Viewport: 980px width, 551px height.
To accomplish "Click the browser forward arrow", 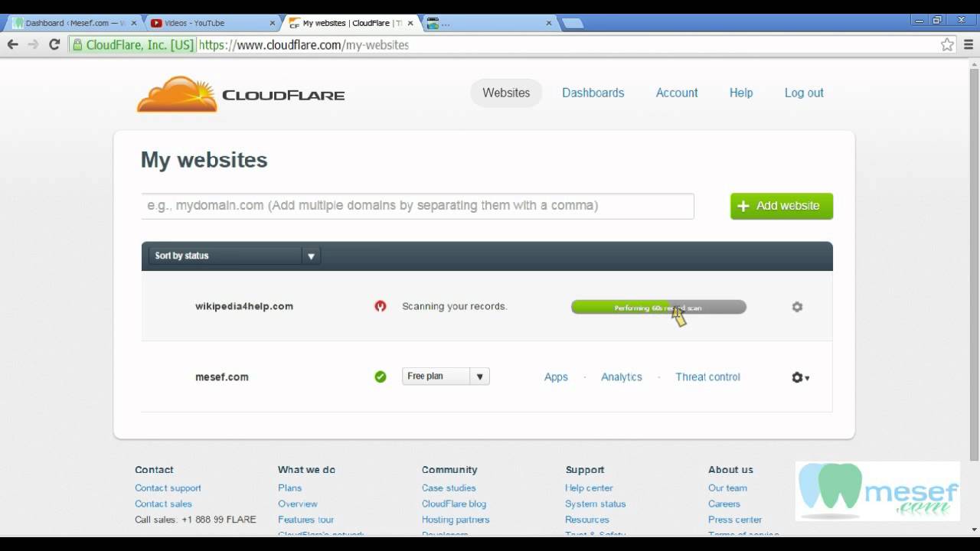I will tap(33, 44).
